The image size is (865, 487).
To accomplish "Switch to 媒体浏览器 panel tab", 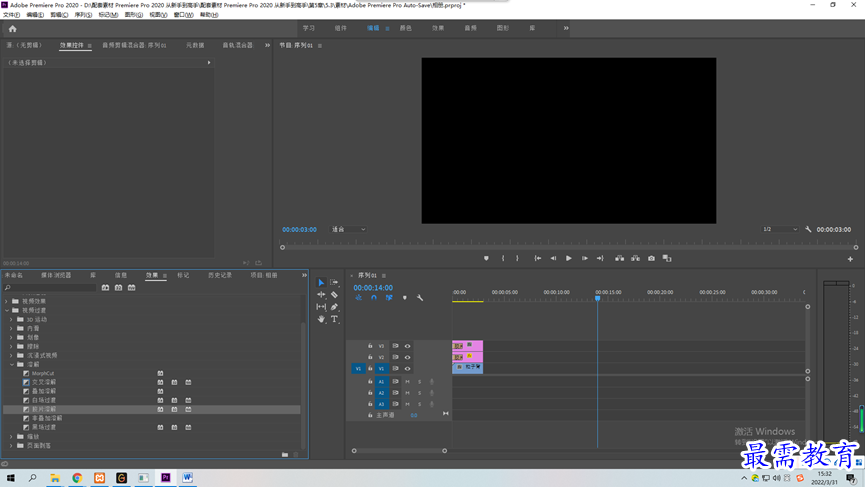I will pyautogui.click(x=56, y=275).
